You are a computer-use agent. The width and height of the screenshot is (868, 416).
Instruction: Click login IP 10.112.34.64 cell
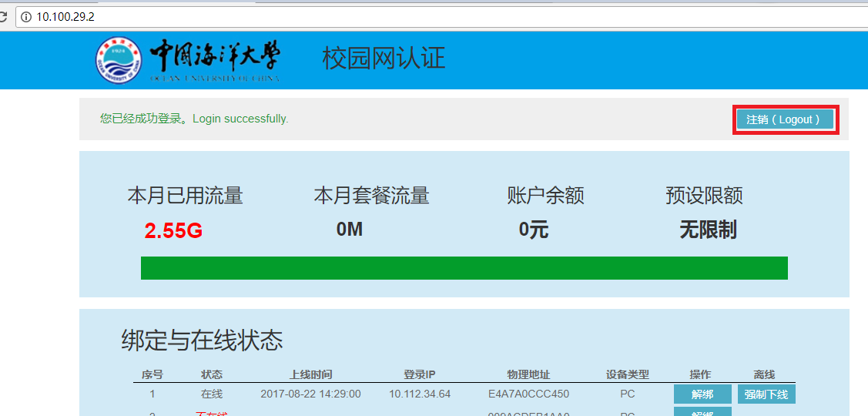419,394
